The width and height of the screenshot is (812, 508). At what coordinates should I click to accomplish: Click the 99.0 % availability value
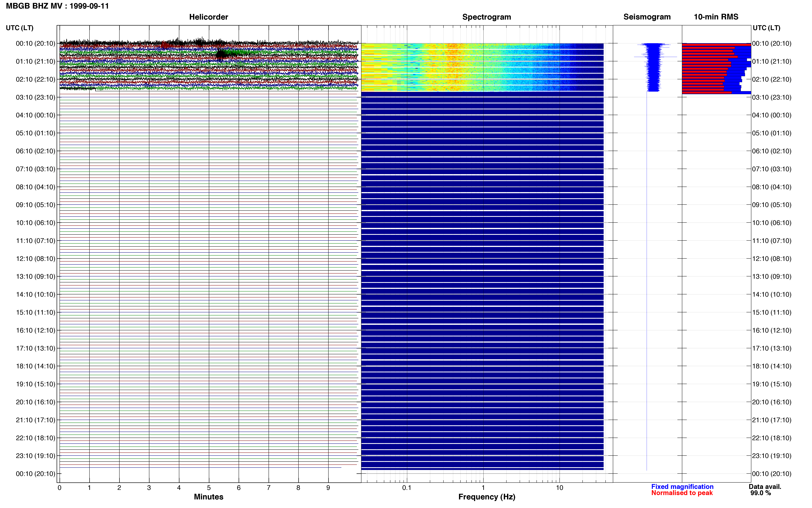point(761,493)
